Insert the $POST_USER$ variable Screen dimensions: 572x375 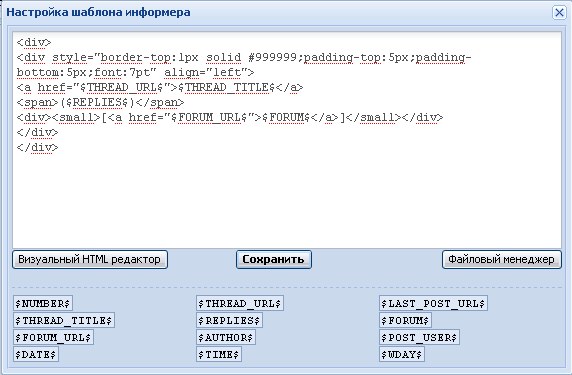tap(419, 337)
